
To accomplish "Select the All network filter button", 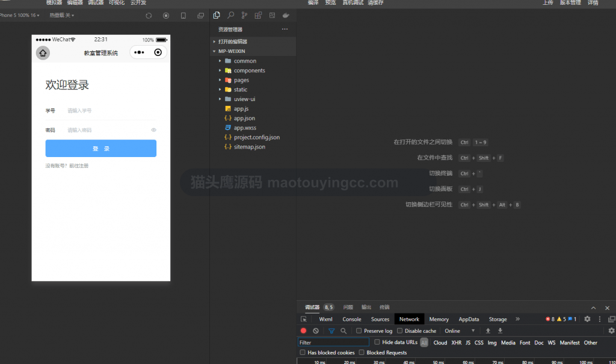I will click(x=424, y=343).
